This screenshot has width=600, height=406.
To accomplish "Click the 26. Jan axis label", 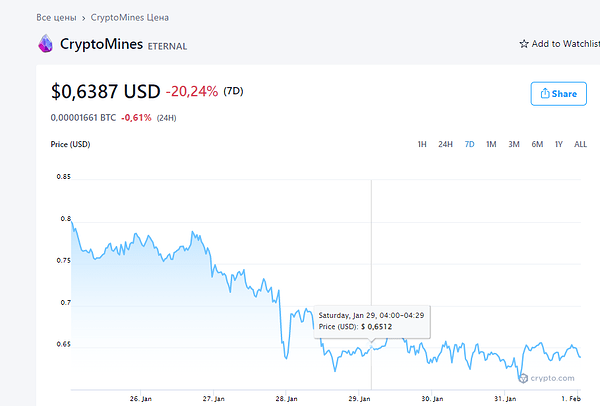I will coord(141,399).
